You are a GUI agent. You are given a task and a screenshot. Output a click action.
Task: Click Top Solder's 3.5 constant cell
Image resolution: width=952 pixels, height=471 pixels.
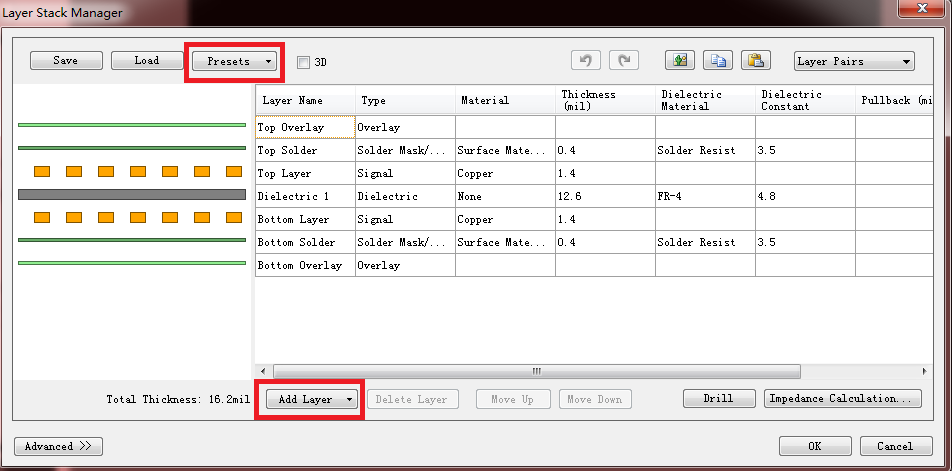[x=805, y=151]
